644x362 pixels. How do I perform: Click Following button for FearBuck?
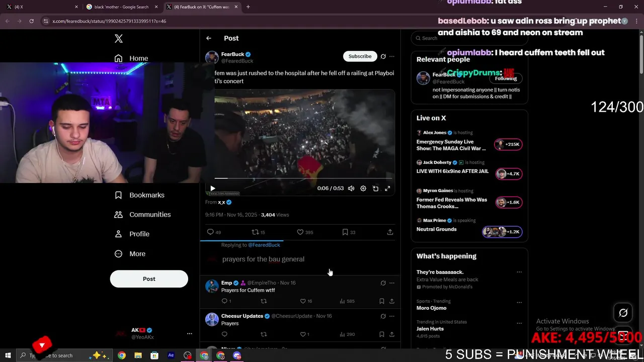(x=506, y=78)
